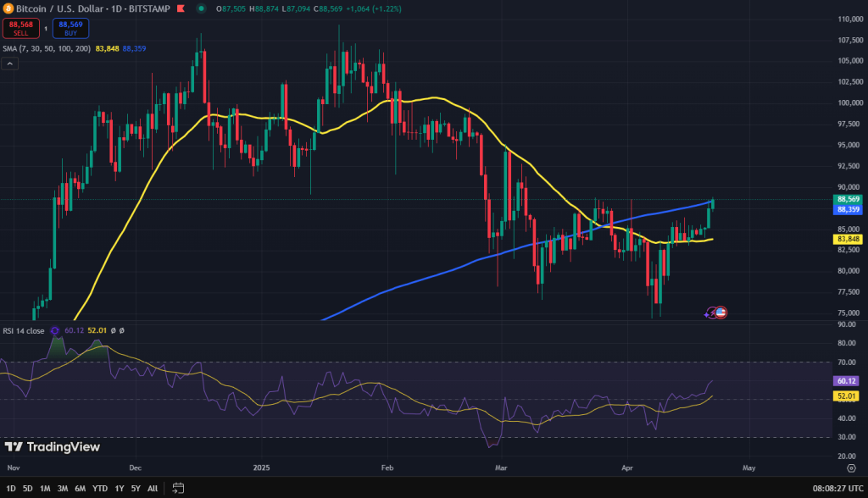
Task: Click the blue BUY 88,569 button
Action: click(71, 28)
